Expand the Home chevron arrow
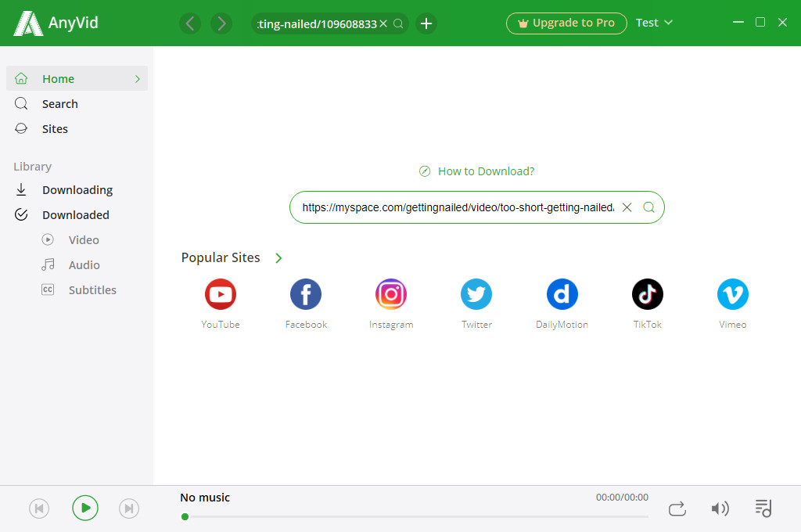Viewport: 801px width, 532px height. [138, 79]
